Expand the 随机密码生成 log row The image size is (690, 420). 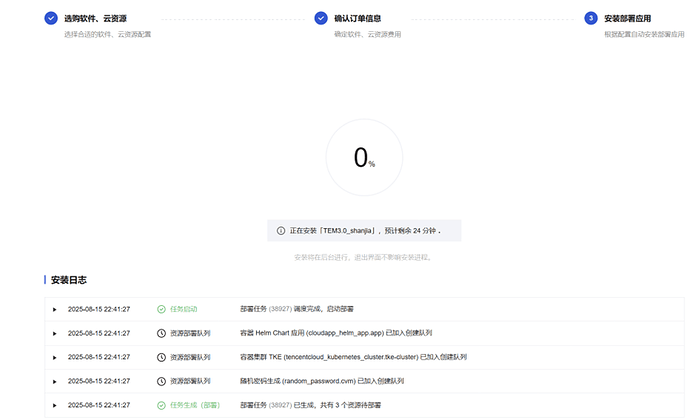(x=55, y=381)
